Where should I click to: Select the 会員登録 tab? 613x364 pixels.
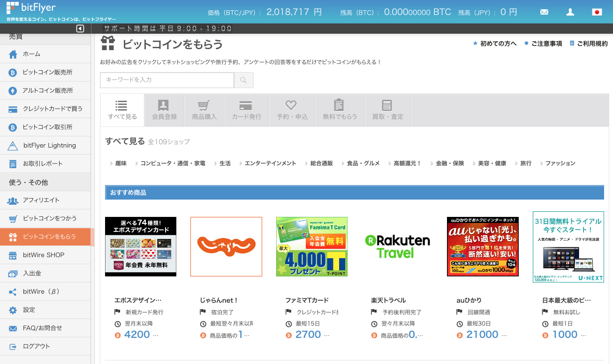pyautogui.click(x=165, y=110)
